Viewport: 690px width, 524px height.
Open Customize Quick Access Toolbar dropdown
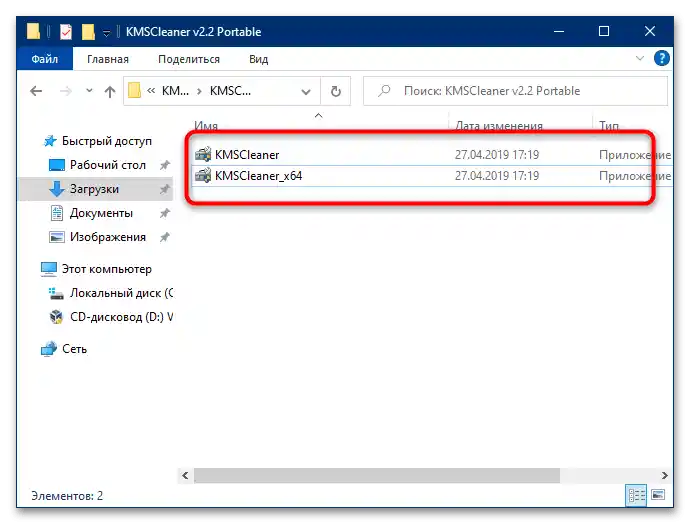tap(106, 33)
